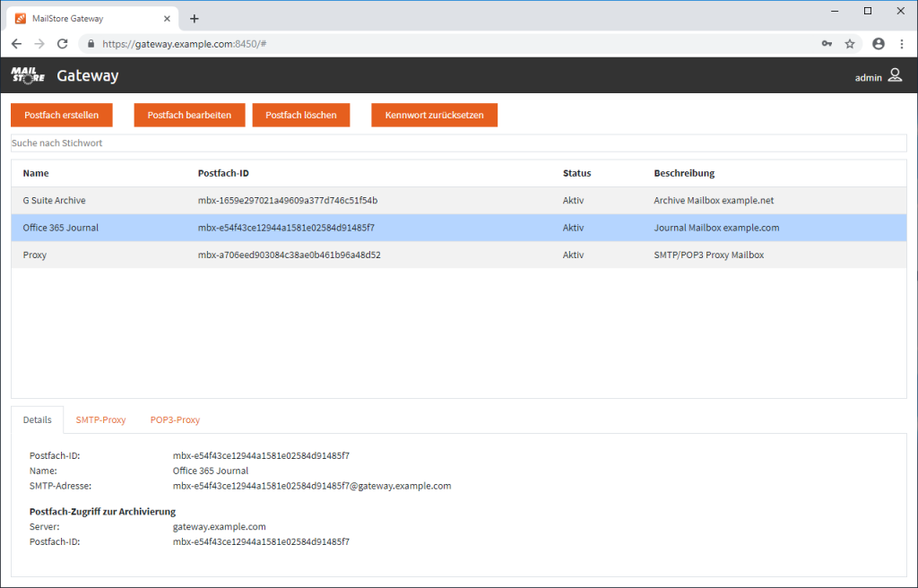Click the browser back arrow icon
Image resolution: width=918 pixels, height=588 pixels.
point(16,43)
